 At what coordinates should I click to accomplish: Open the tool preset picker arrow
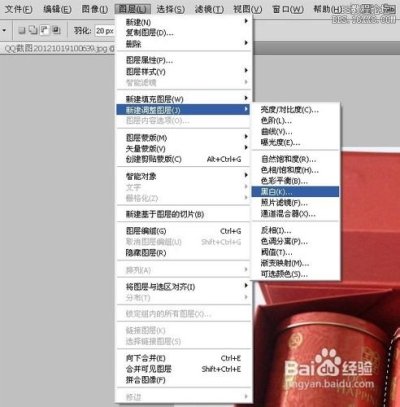[4, 31]
